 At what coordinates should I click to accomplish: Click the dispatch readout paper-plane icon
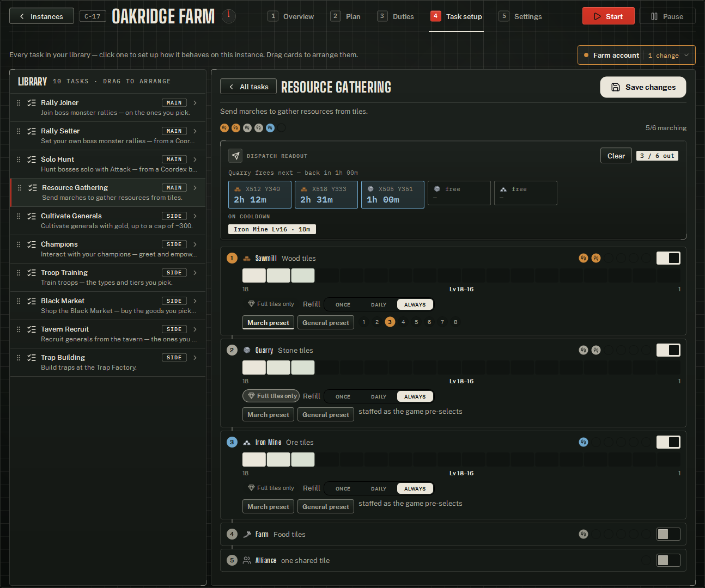235,156
